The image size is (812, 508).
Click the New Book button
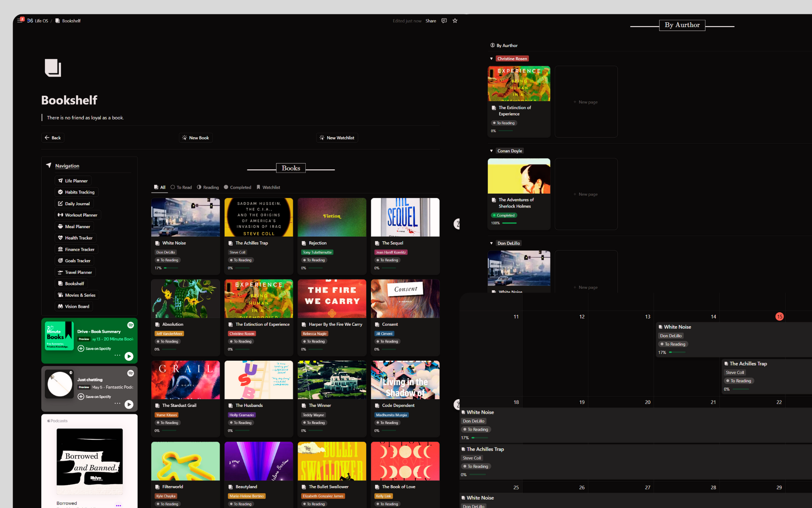click(x=196, y=138)
